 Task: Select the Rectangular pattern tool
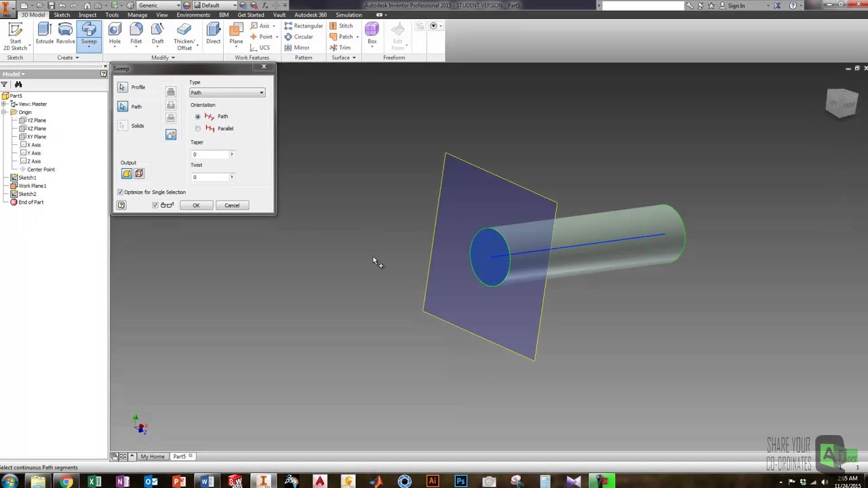[x=304, y=26]
